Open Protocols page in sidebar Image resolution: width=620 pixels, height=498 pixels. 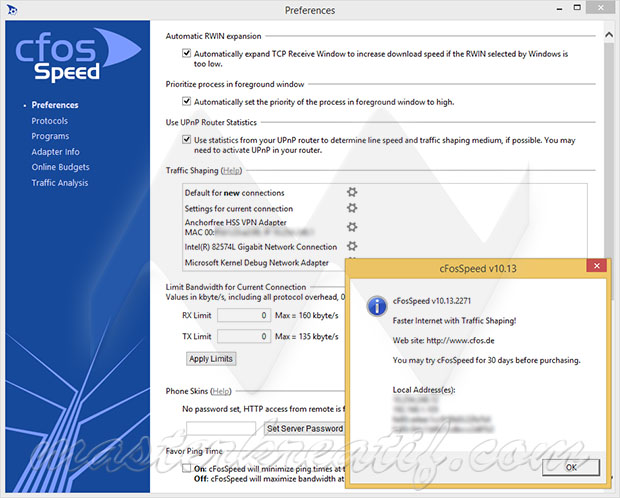pos(49,121)
